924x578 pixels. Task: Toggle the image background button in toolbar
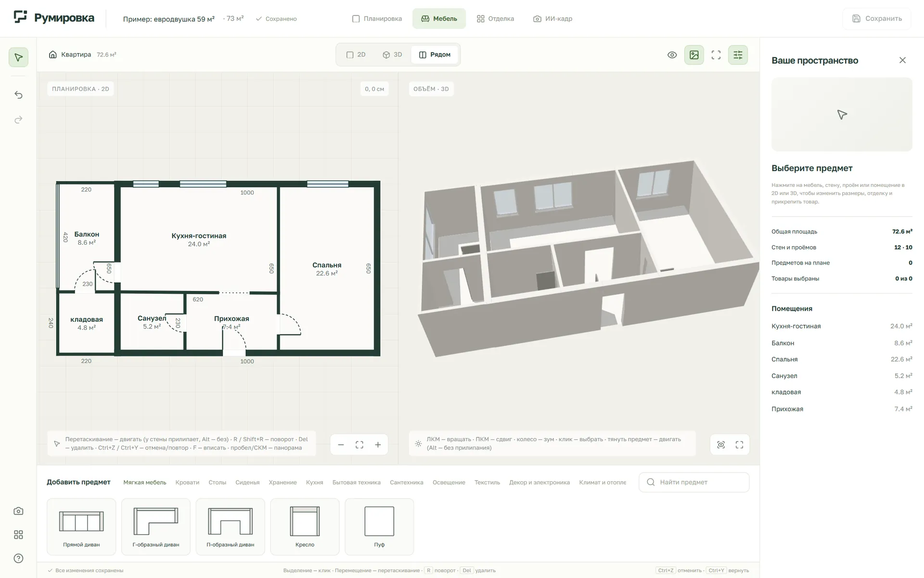click(694, 55)
